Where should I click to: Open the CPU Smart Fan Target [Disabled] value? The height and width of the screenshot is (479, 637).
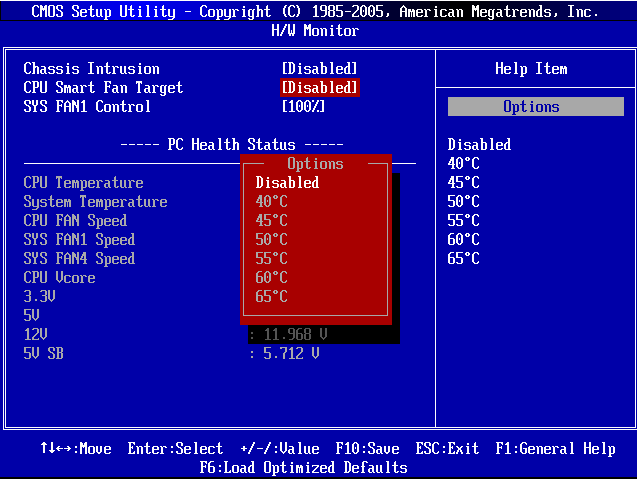tap(319, 88)
